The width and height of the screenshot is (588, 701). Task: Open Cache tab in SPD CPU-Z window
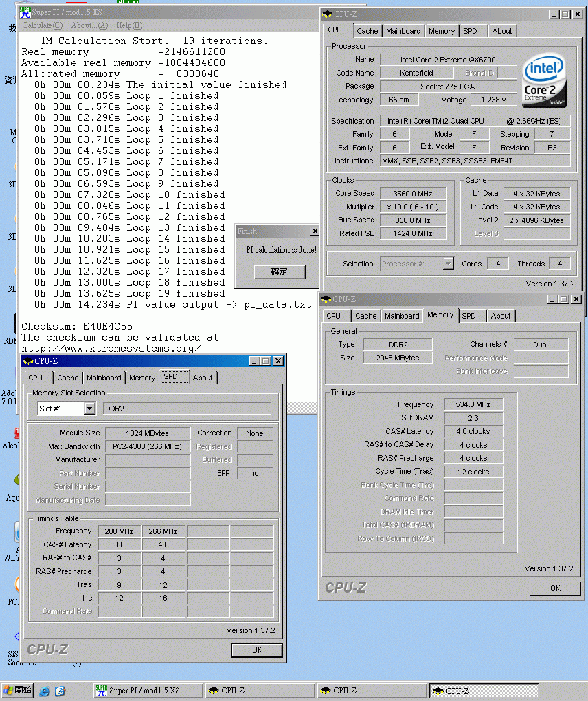(67, 378)
